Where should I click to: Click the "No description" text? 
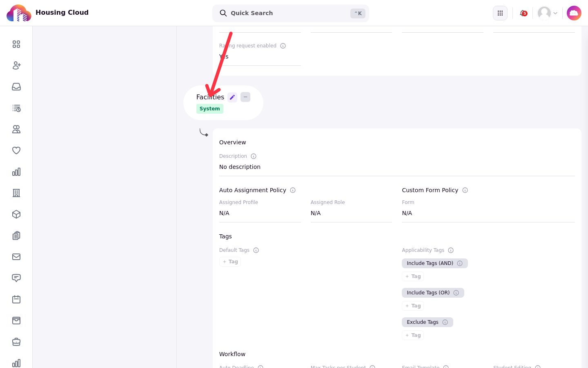pos(240,167)
